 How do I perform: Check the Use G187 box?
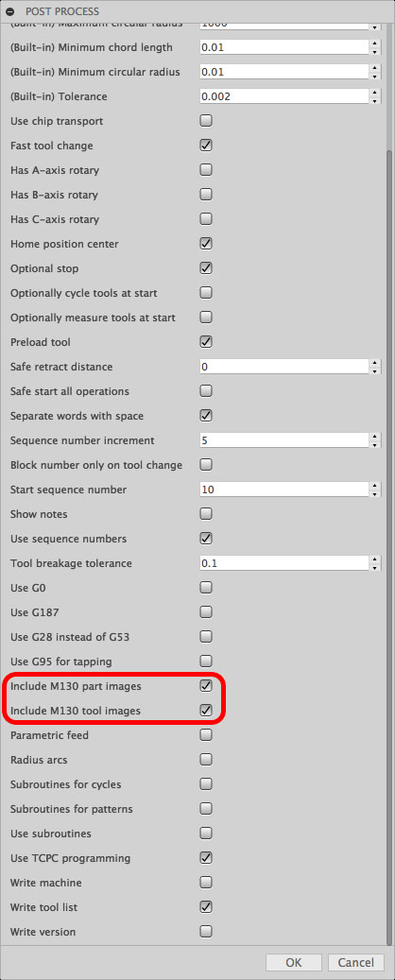[x=206, y=611]
